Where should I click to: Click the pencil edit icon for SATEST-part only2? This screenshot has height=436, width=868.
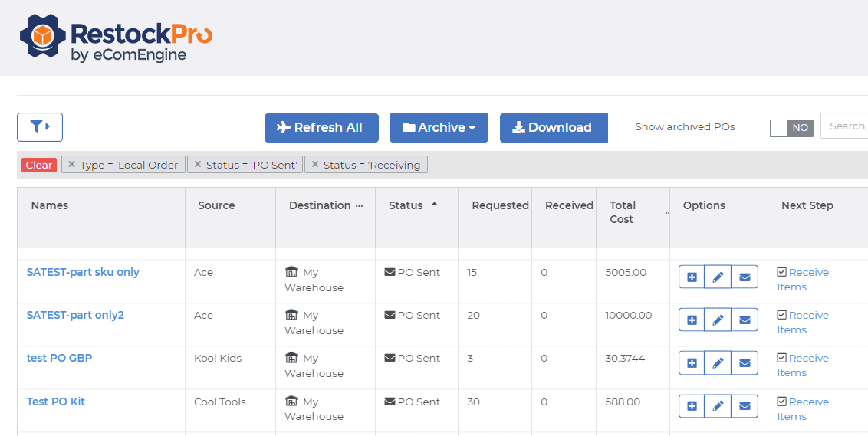click(x=718, y=320)
